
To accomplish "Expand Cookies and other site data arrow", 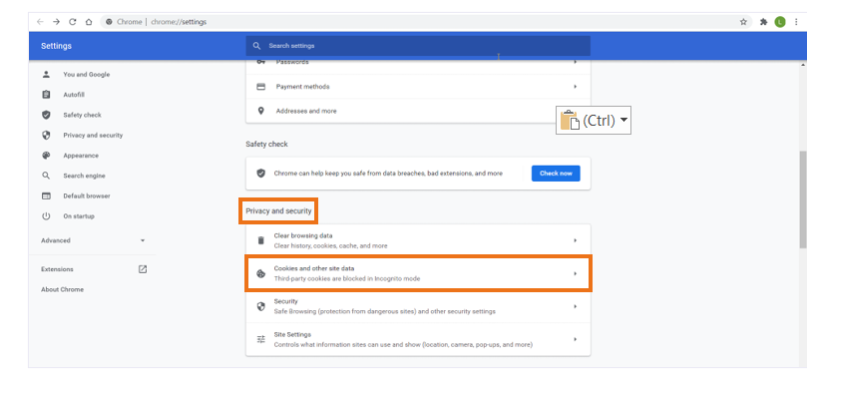I will (575, 273).
